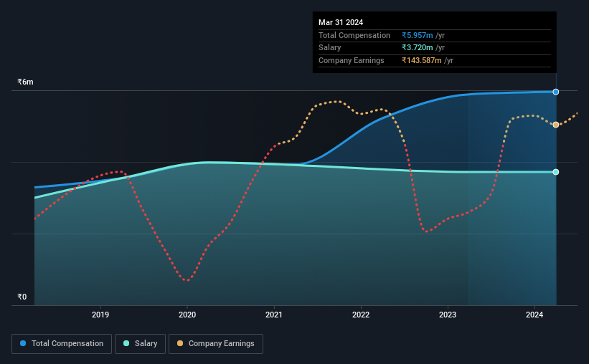Toggle the Salary legend button
This screenshot has width=589, height=364.
click(140, 344)
